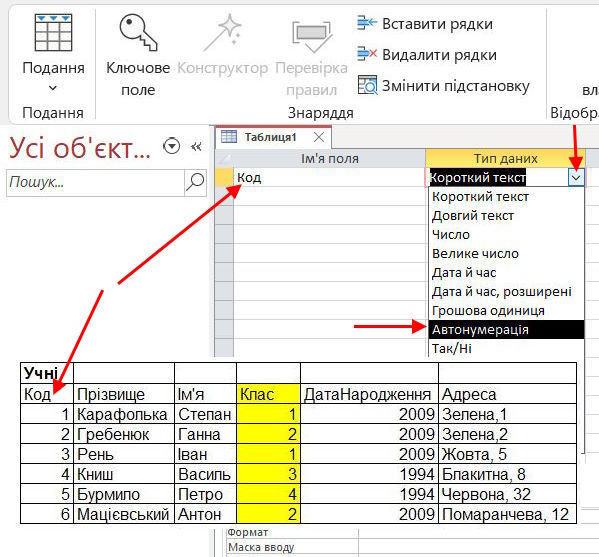599x557 pixels.
Task: Click Змінити підстановку in the ribbon
Action: (x=444, y=86)
